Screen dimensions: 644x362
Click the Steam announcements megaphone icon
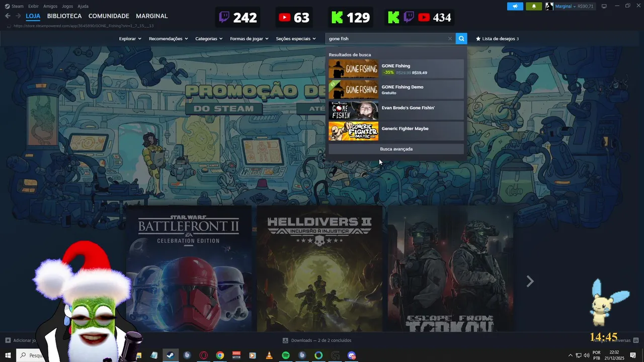click(x=515, y=6)
